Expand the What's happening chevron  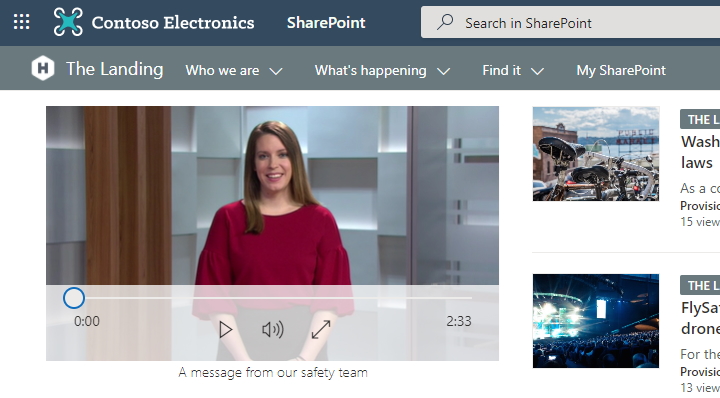444,71
